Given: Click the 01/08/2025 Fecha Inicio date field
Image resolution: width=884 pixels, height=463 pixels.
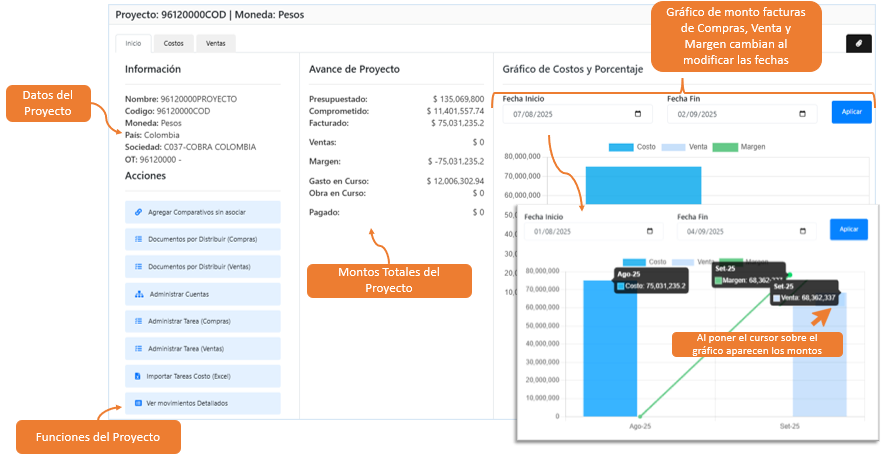Looking at the screenshot, I should point(580,231).
